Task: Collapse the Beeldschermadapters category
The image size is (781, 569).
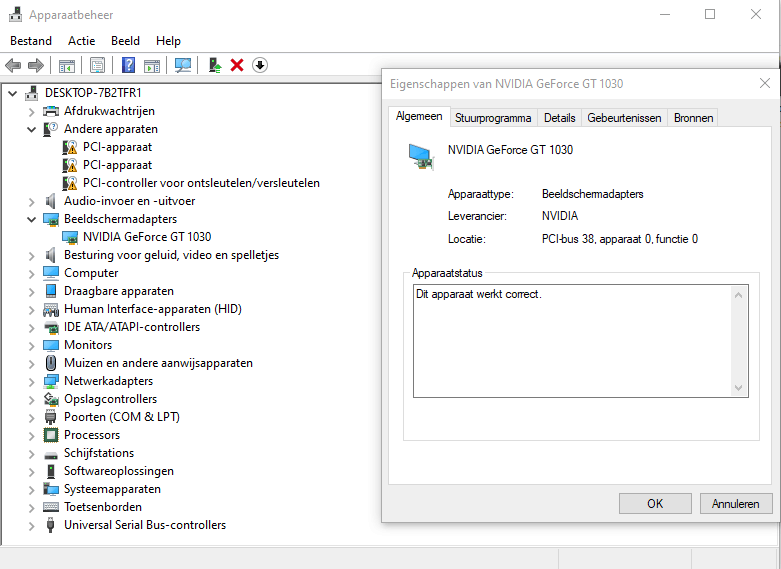Action: click(x=31, y=219)
